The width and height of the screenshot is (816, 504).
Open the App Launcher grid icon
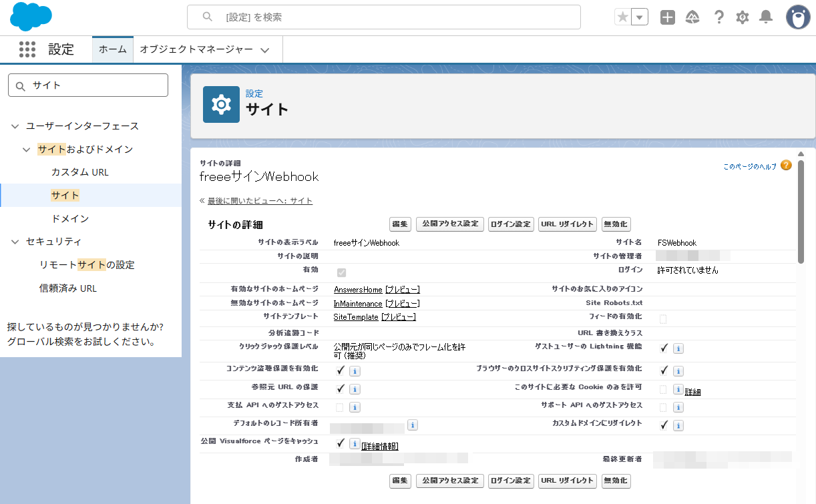point(27,49)
